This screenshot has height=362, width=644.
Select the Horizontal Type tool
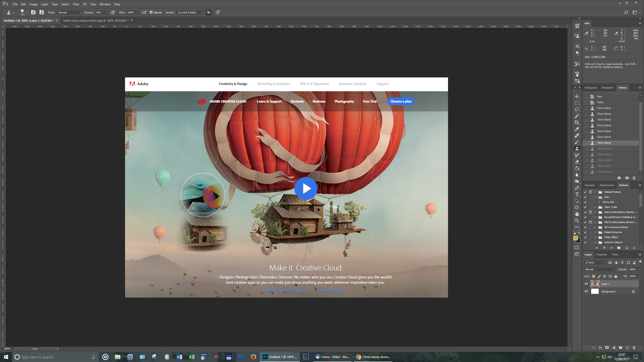click(577, 194)
